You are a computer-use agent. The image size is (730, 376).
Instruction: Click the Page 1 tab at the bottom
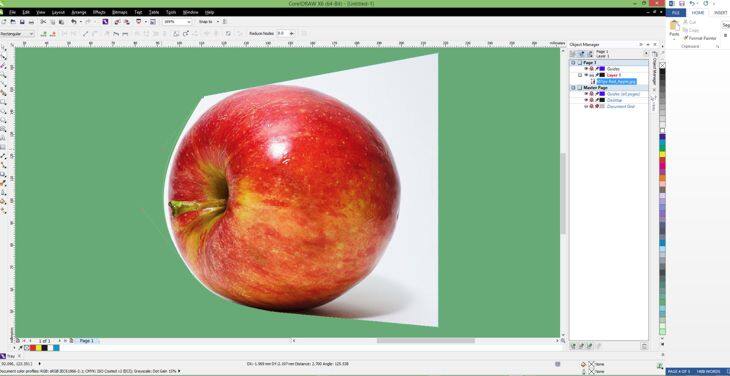tap(87, 341)
